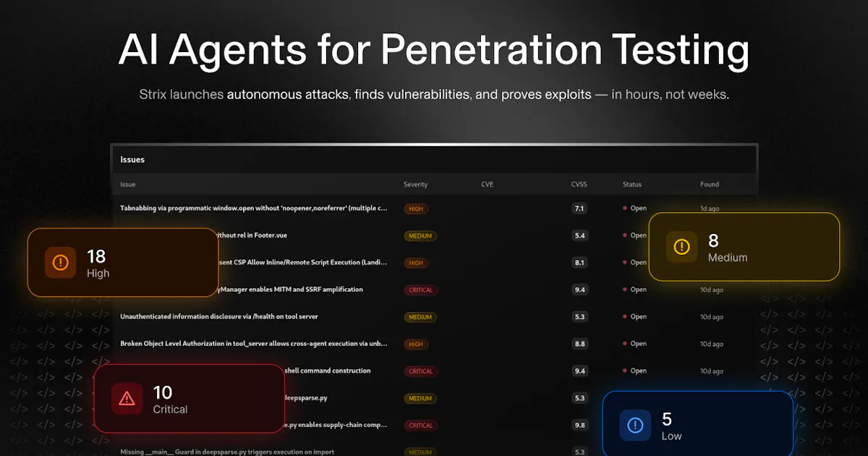This screenshot has height=456, width=868.
Task: Open the Broken Object Level Authorization issue
Action: pyautogui.click(x=253, y=344)
